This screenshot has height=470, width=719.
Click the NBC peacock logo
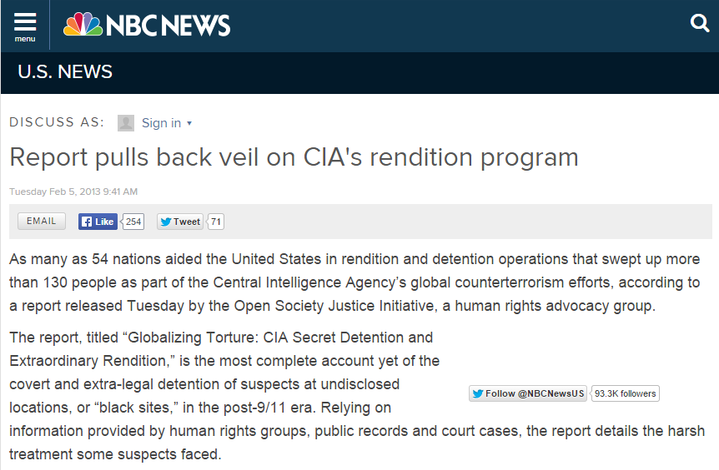click(x=83, y=24)
